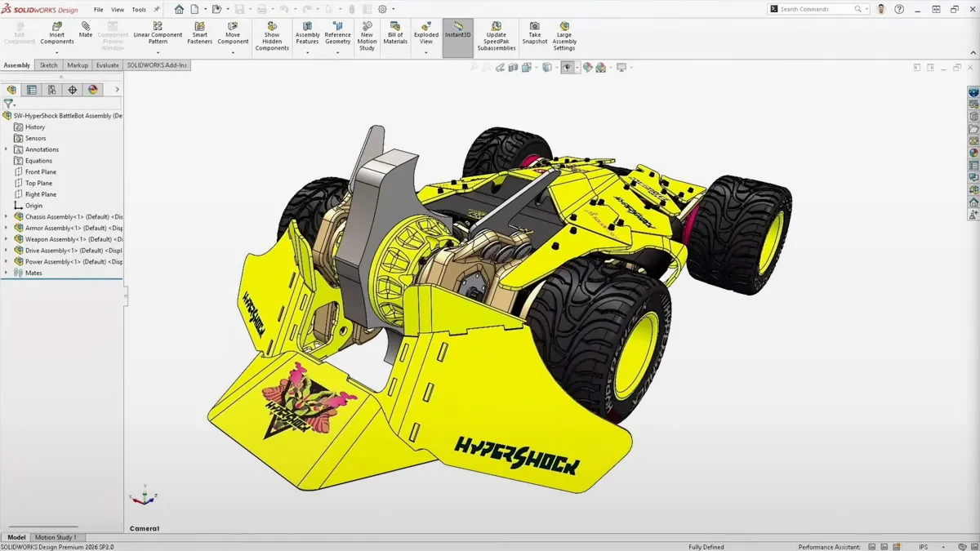Open the Assembly Features dropdown arrow
This screenshot has height=551, width=980.
point(307,52)
